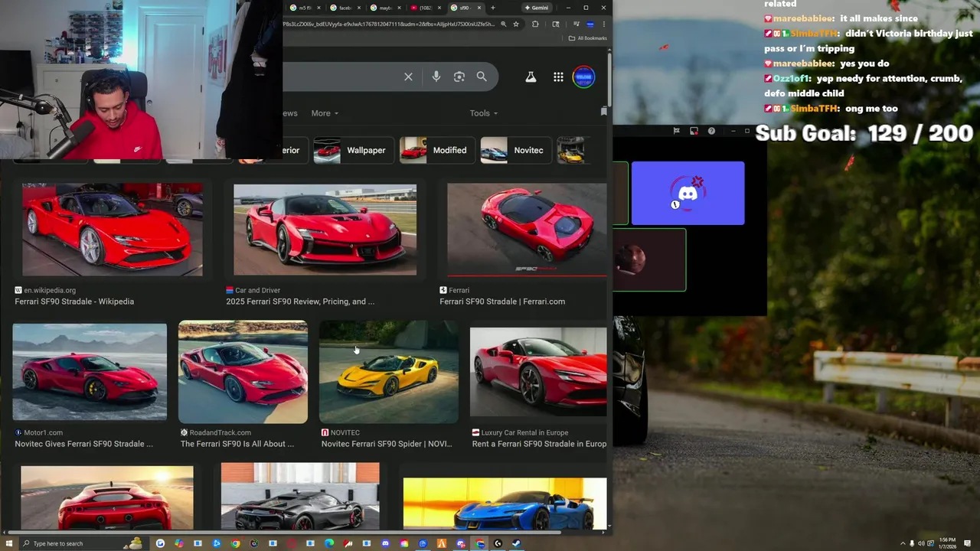Open a new Chrome tab with plus

click(493, 8)
